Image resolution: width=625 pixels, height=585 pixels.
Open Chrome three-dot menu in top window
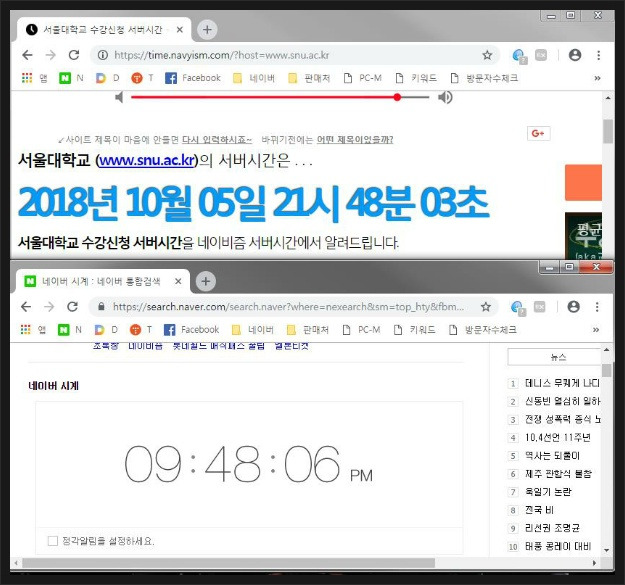click(598, 55)
